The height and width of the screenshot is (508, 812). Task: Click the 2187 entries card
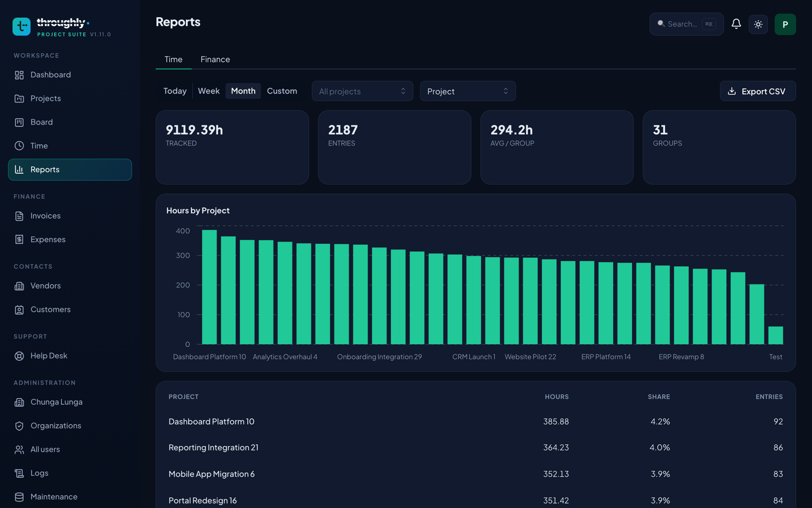click(x=395, y=147)
